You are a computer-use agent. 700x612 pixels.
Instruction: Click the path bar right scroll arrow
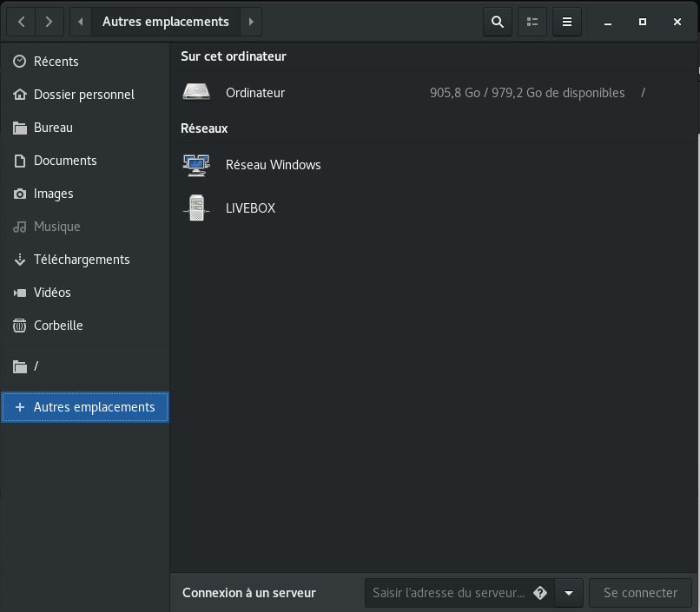tap(250, 22)
